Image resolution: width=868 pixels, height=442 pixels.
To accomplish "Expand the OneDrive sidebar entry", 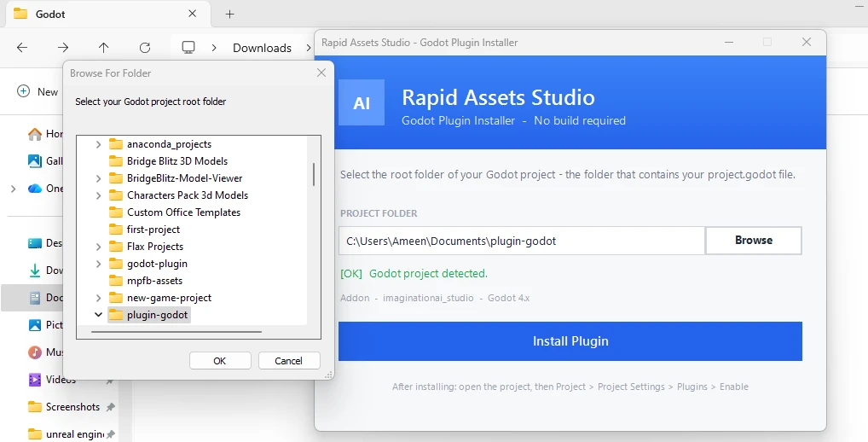I will click(14, 189).
